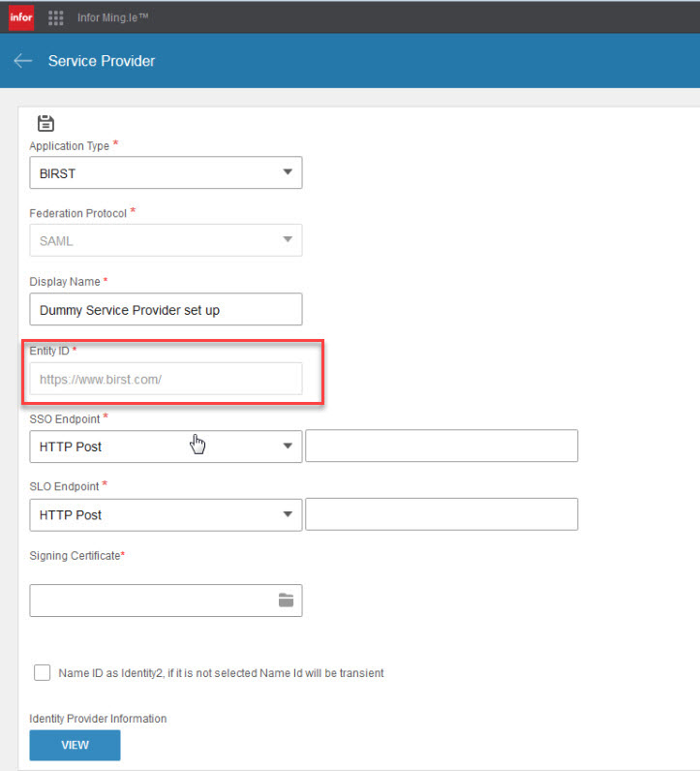Focus the Entity ID field
The height and width of the screenshot is (771, 700).
166,379
